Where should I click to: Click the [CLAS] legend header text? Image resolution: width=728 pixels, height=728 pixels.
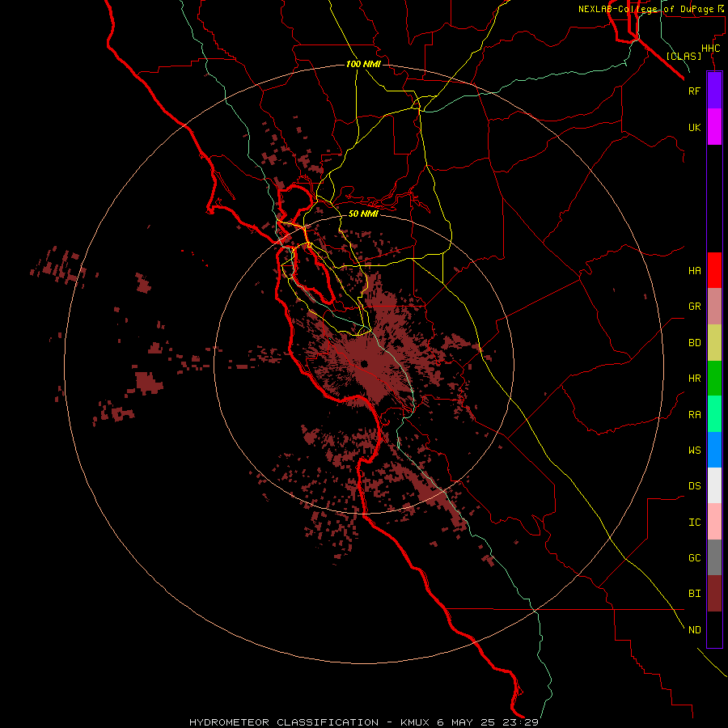point(684,56)
